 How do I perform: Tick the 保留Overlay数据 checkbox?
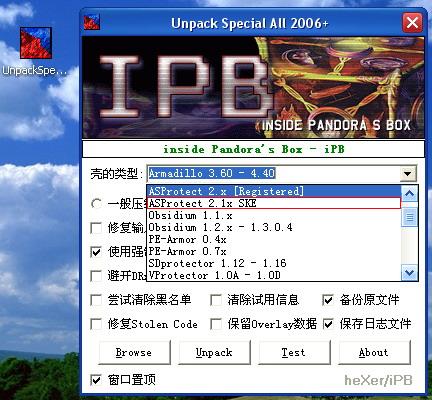tap(216, 324)
